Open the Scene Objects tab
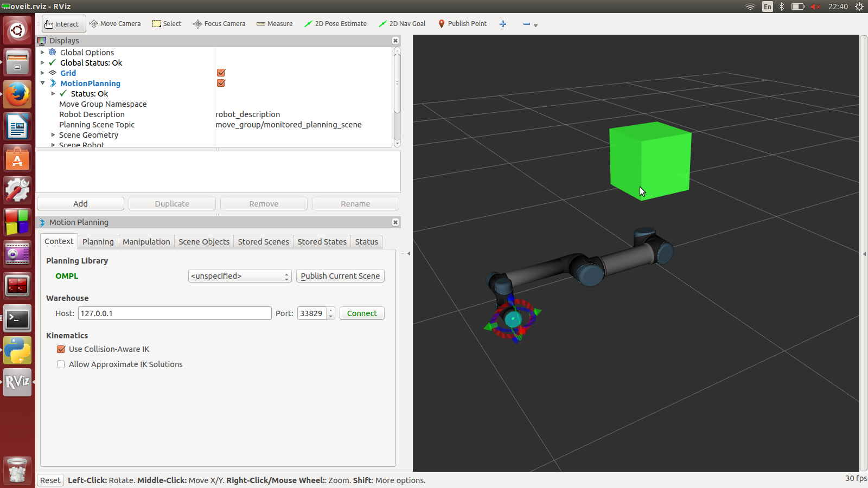The width and height of the screenshot is (868, 488). 204,242
